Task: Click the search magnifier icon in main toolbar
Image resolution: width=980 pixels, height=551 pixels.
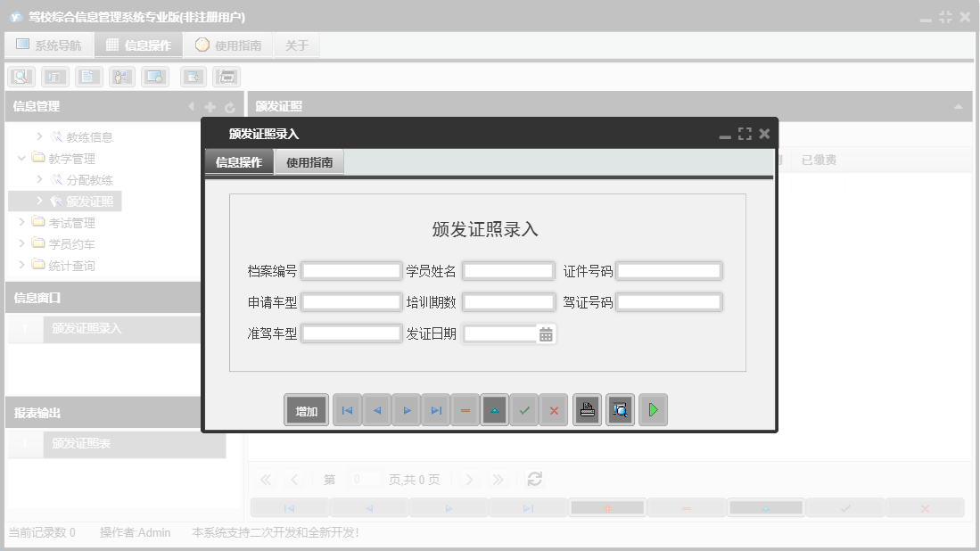Action: 21,77
